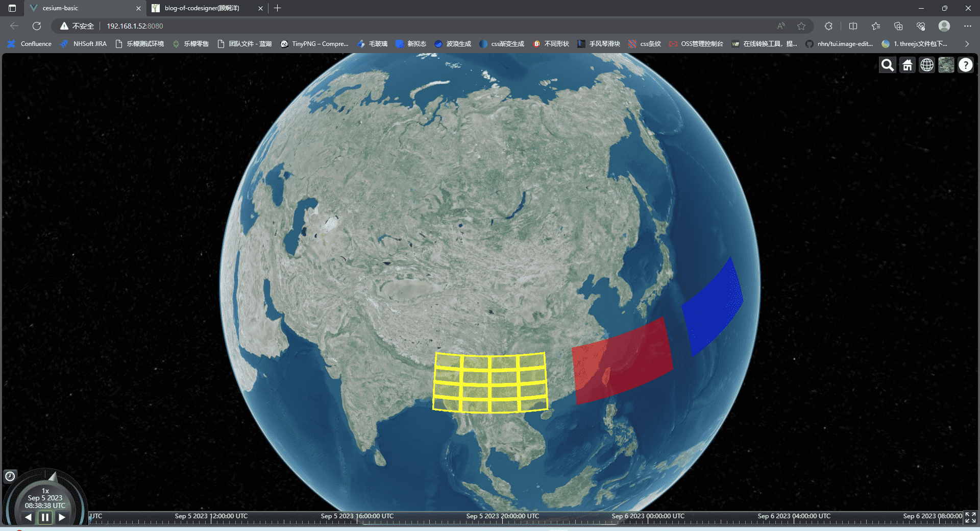Screen dimensions: 980x531
Task: Click the address bar URL 192.168.1.52:8080
Action: [135, 26]
